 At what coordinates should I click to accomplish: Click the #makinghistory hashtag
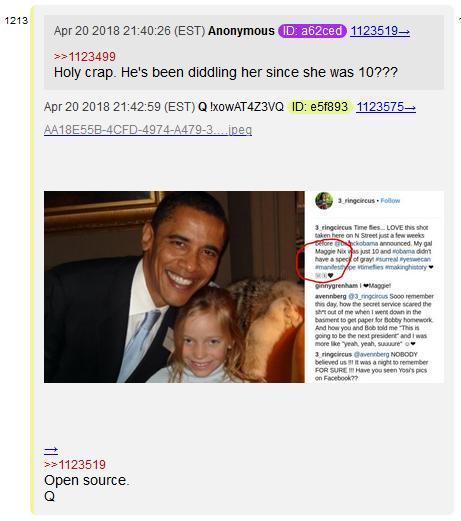(x=406, y=267)
